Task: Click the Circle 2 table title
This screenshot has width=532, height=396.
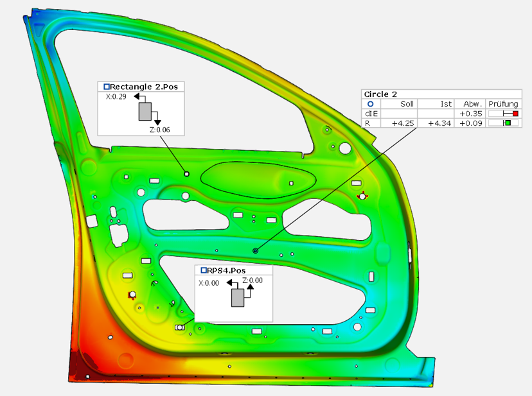Action: click(x=380, y=94)
